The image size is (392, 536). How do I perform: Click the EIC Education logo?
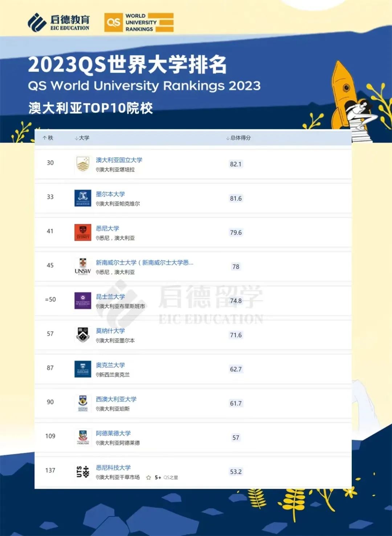(58, 22)
